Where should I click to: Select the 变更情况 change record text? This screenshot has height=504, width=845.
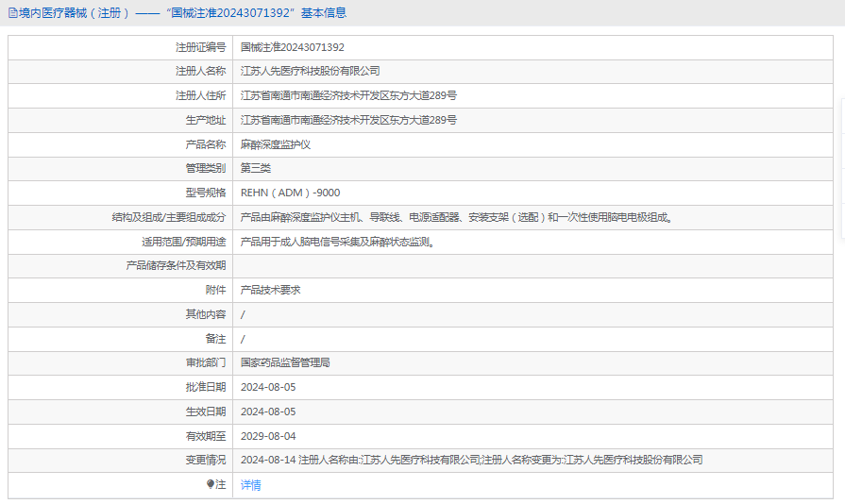(471, 461)
